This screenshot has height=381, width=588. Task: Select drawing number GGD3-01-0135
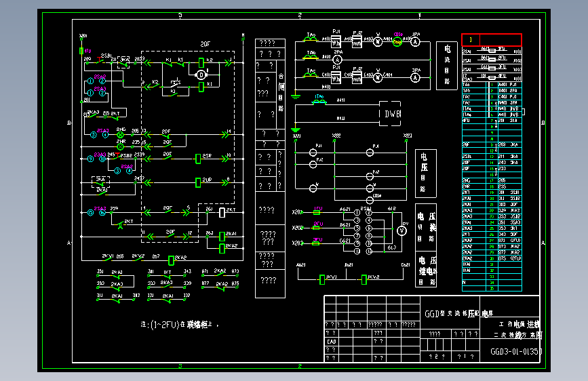coord(516,352)
